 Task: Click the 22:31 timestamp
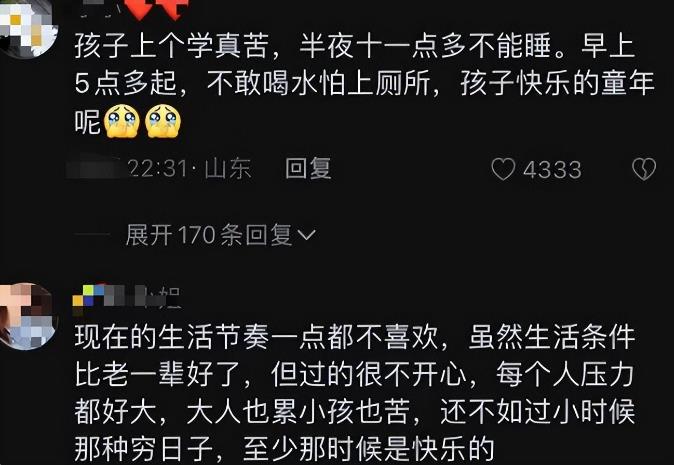(158, 168)
